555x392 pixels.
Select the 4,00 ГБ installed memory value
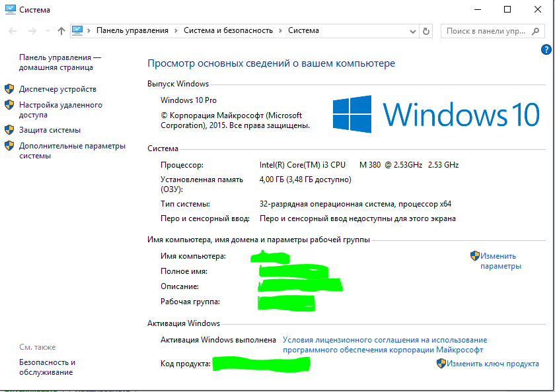[x=305, y=180]
